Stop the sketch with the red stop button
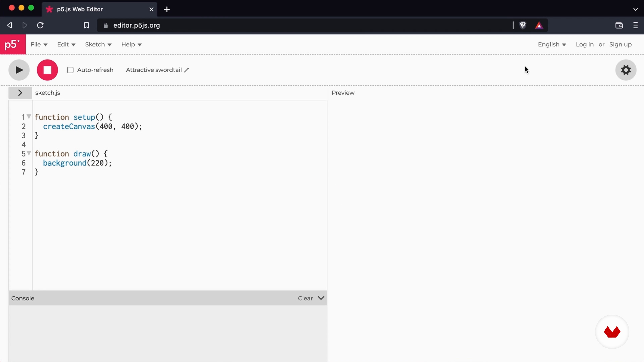 pyautogui.click(x=47, y=70)
